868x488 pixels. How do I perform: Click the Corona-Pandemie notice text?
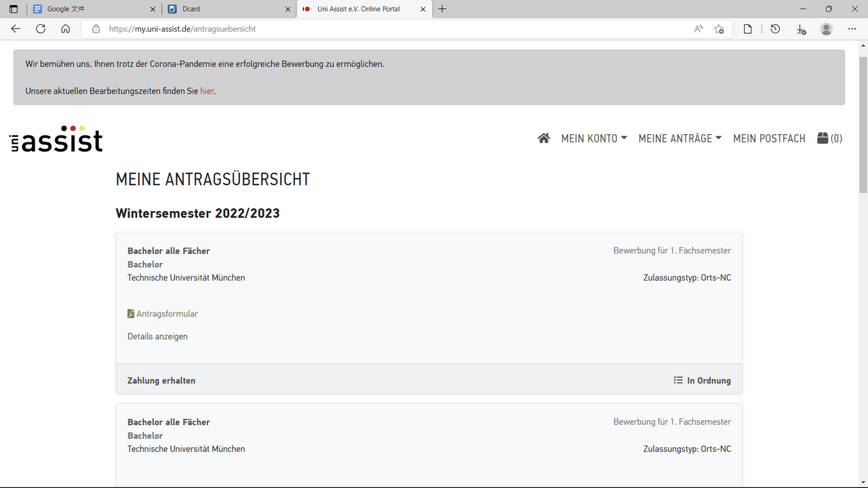click(x=205, y=64)
